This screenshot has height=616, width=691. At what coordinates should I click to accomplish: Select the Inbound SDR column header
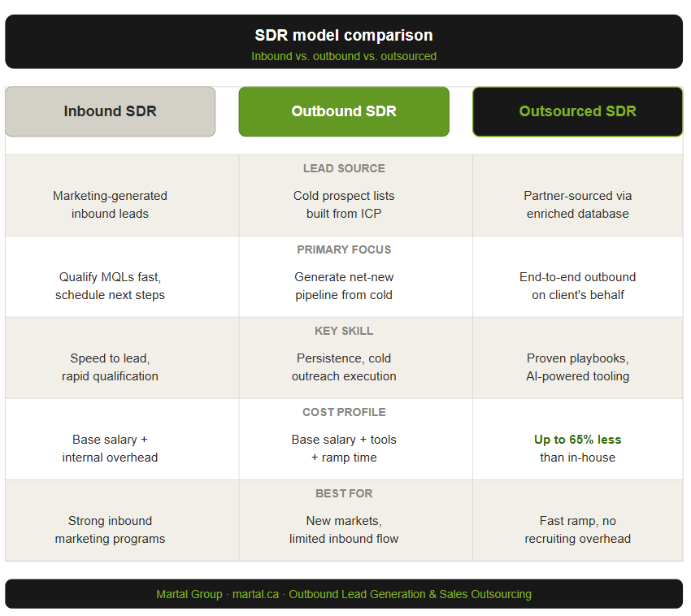pos(110,111)
